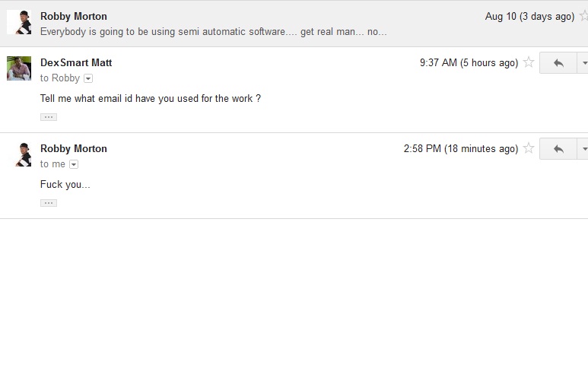
Task: Open more options next to DexSmart Matt reply
Action: point(583,63)
